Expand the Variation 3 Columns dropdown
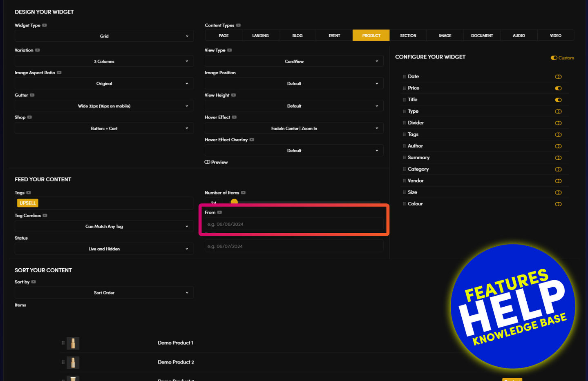This screenshot has width=588, height=381. 104,61
